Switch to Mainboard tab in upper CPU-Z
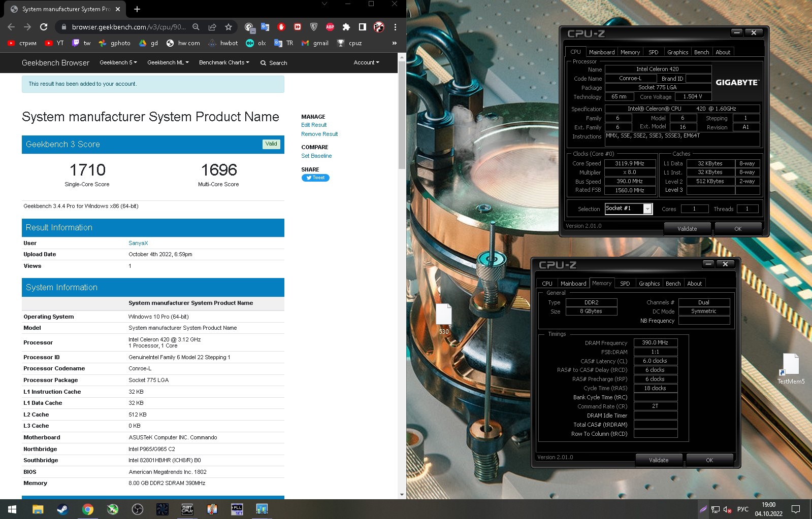812x519 pixels. click(x=602, y=52)
